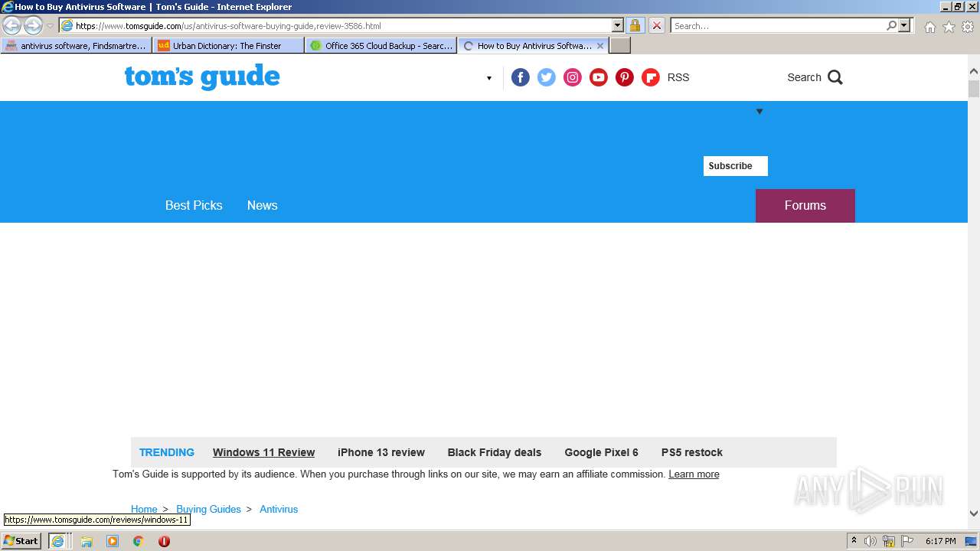Switch to Office 365 Cloud Backup tab

(381, 46)
